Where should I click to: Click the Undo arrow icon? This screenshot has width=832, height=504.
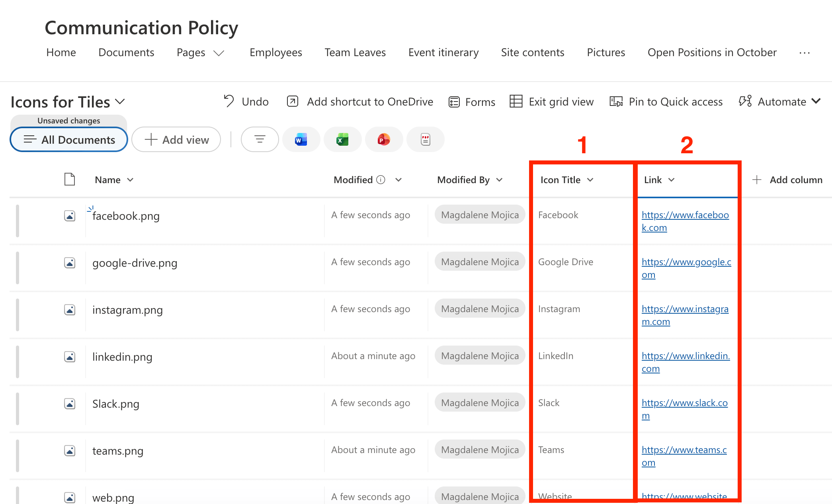[x=229, y=101]
